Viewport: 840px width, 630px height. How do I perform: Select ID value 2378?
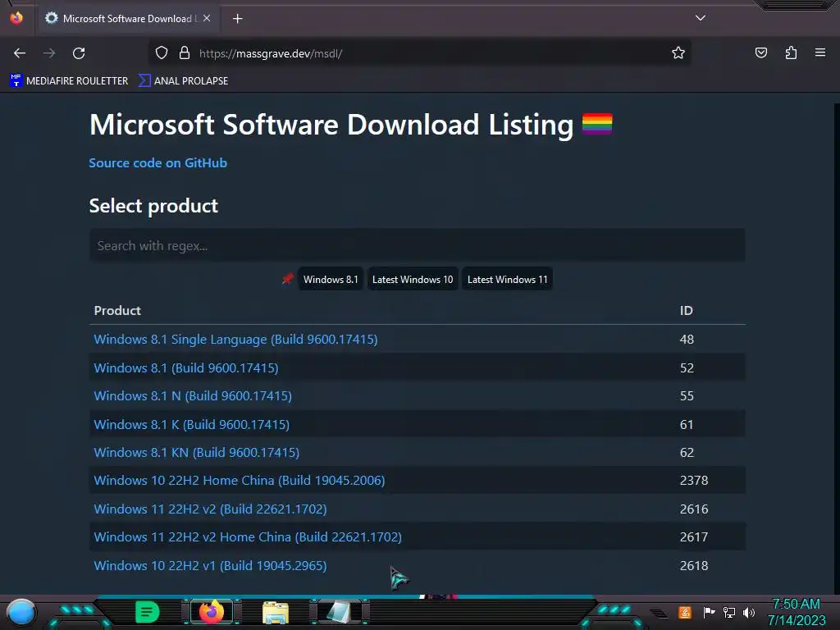click(694, 481)
